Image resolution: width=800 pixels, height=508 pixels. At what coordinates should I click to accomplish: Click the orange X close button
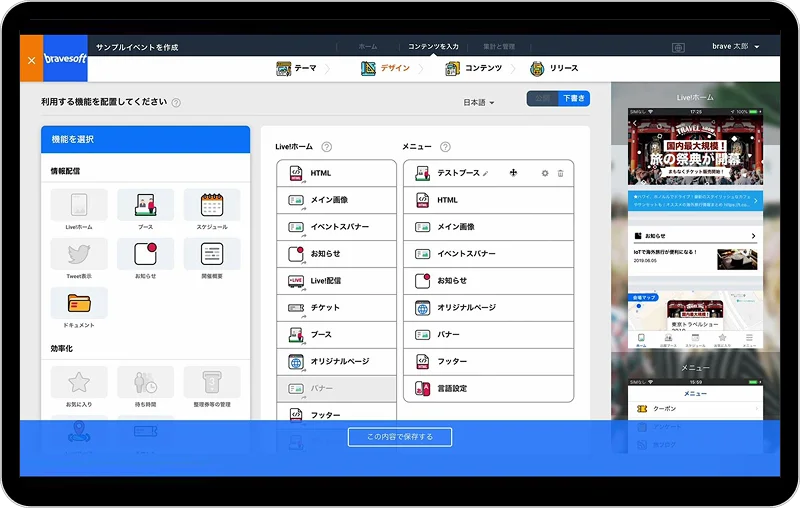(31, 60)
